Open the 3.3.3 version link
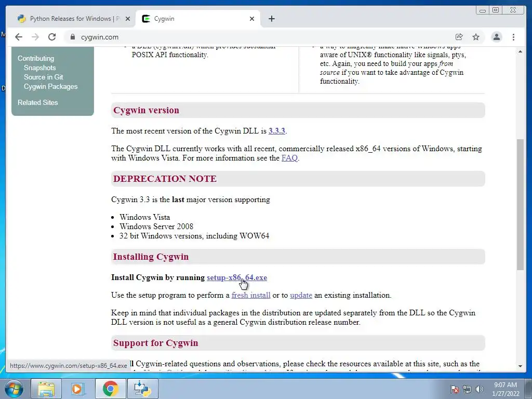This screenshot has width=532, height=399. (x=277, y=131)
